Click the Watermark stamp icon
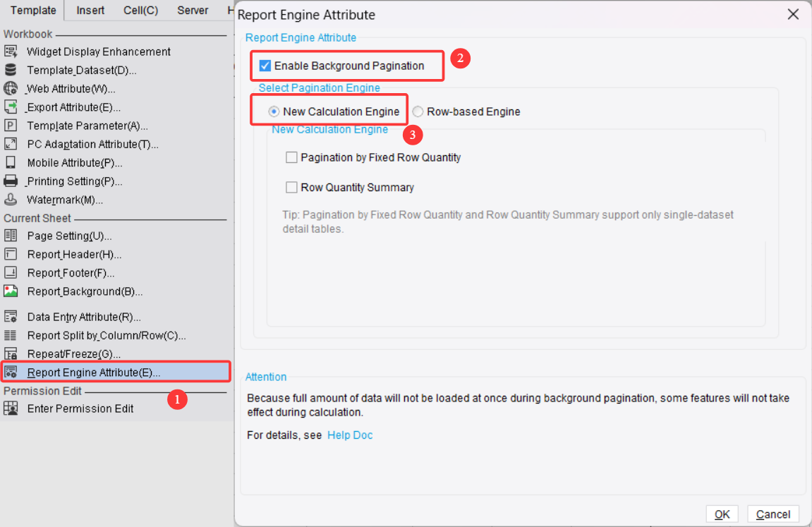The height and width of the screenshot is (527, 812). click(x=11, y=200)
